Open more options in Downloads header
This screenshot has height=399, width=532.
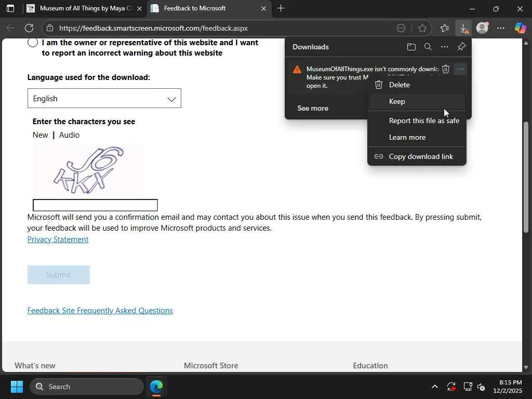point(445,47)
